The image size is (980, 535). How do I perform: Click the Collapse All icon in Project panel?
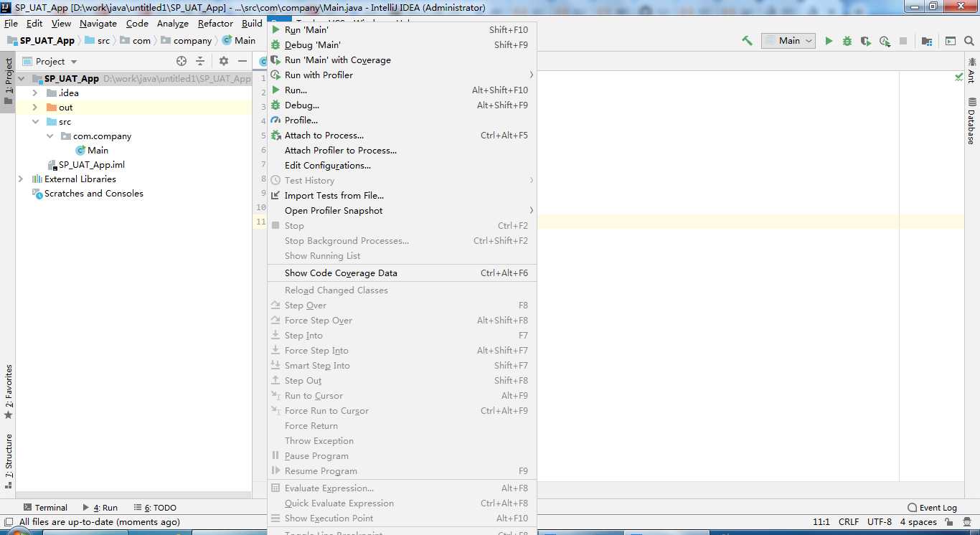[x=200, y=61]
